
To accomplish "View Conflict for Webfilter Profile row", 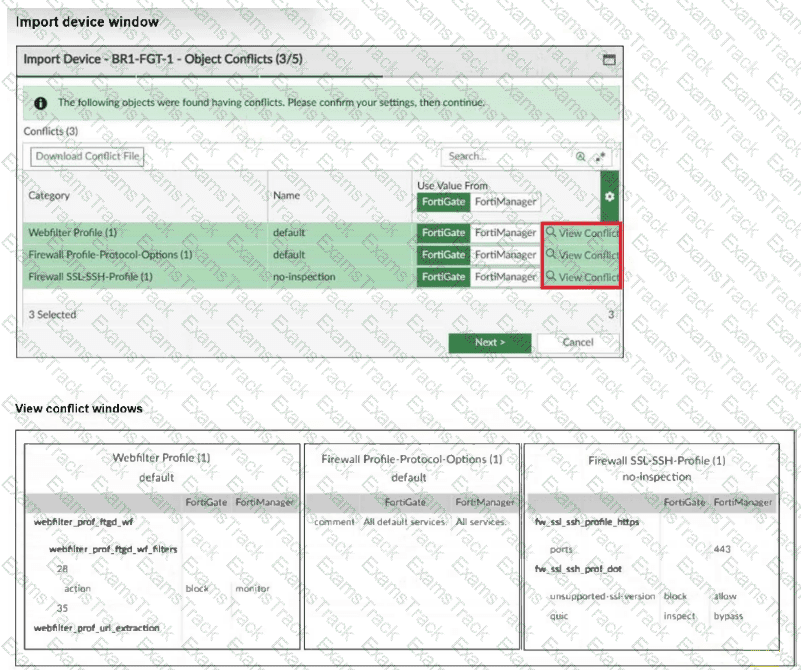I will coord(582,233).
